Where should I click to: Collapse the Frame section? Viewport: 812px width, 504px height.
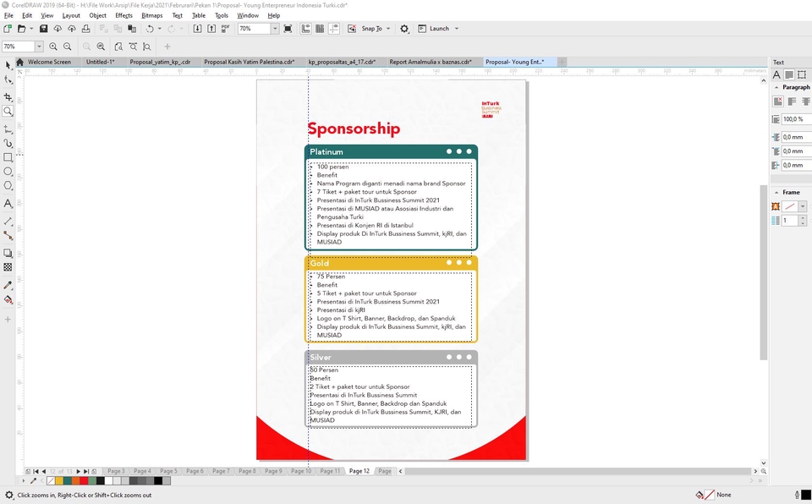tap(776, 192)
